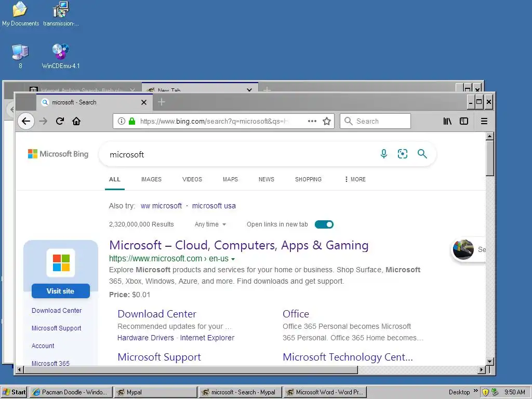Toggle the sidebar view icon
532x399 pixels.
coord(464,121)
